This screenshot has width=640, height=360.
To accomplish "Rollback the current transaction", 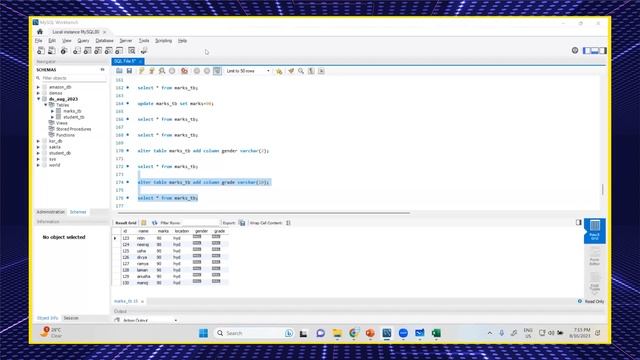I will [x=207, y=71].
